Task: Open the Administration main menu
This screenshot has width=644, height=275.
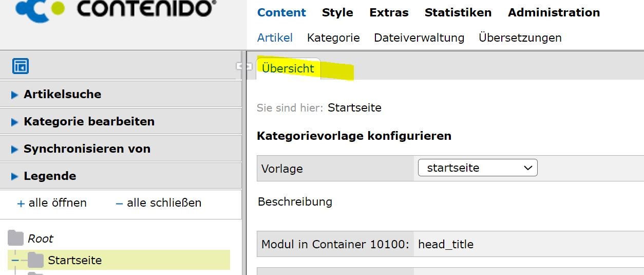Action: (554, 13)
